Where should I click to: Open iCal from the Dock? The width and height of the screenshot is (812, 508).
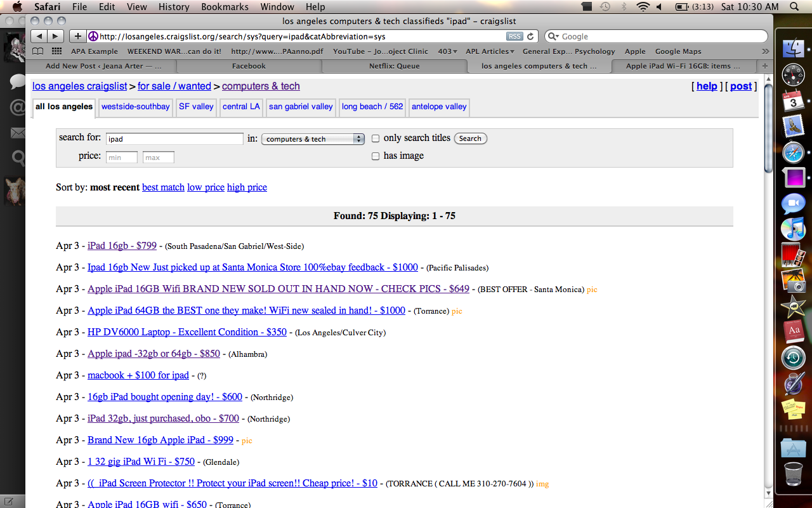tap(793, 101)
